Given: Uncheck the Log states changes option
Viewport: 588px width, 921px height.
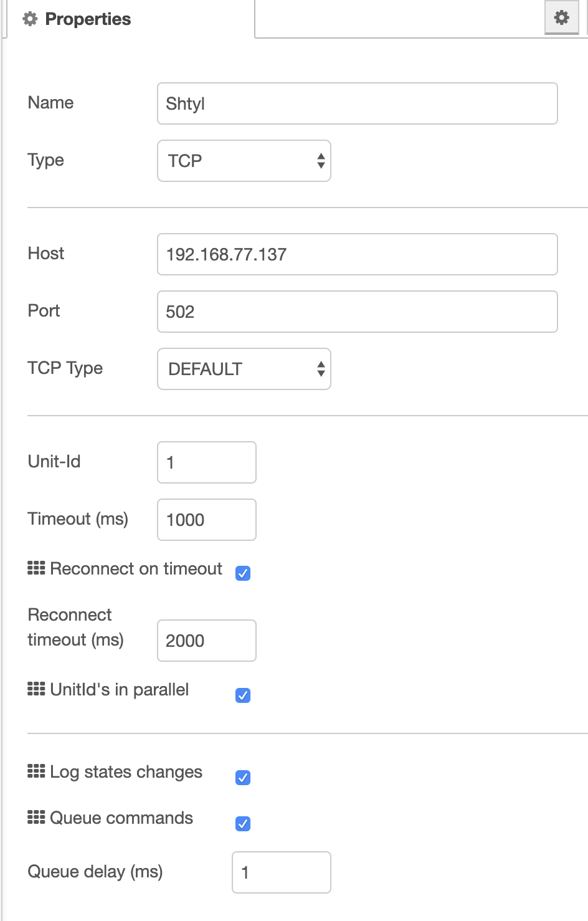Looking at the screenshot, I should point(243,777).
